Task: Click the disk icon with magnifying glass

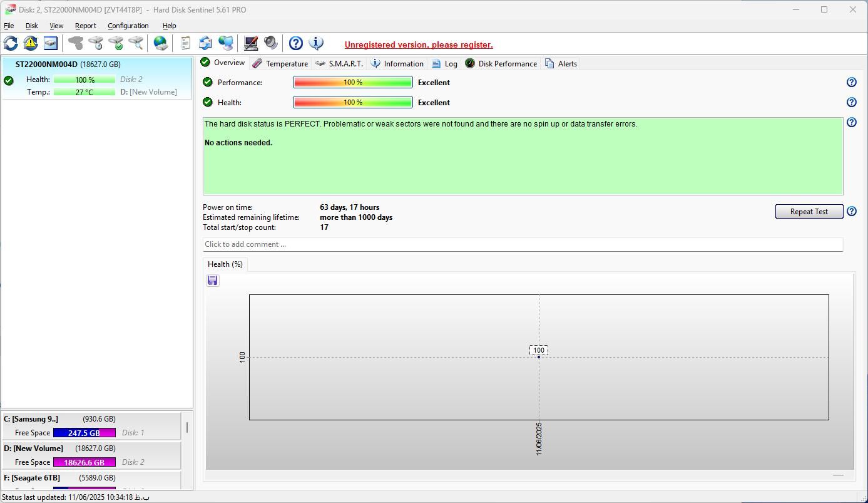Action: [x=136, y=43]
